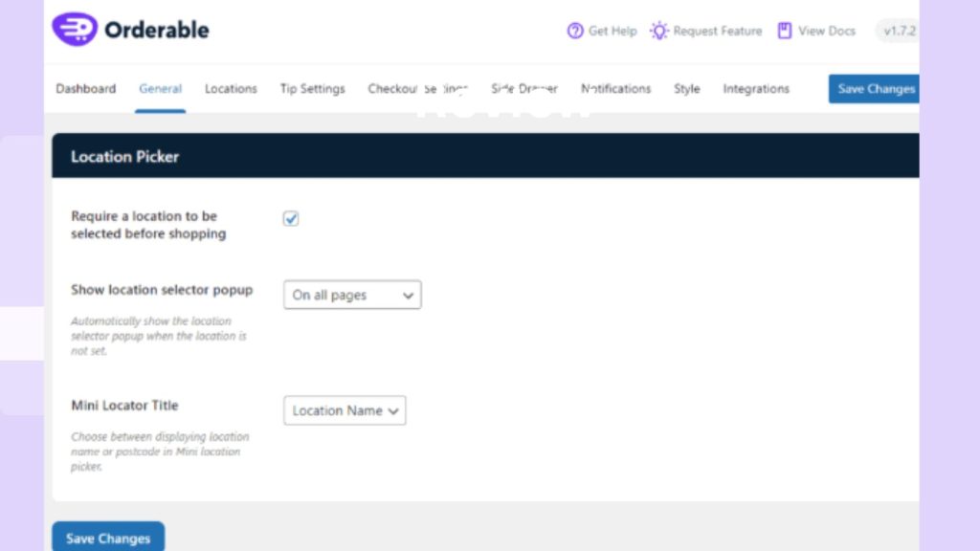Click the 'Mini Locator Title' label
This screenshot has height=551, width=980.
click(x=124, y=406)
